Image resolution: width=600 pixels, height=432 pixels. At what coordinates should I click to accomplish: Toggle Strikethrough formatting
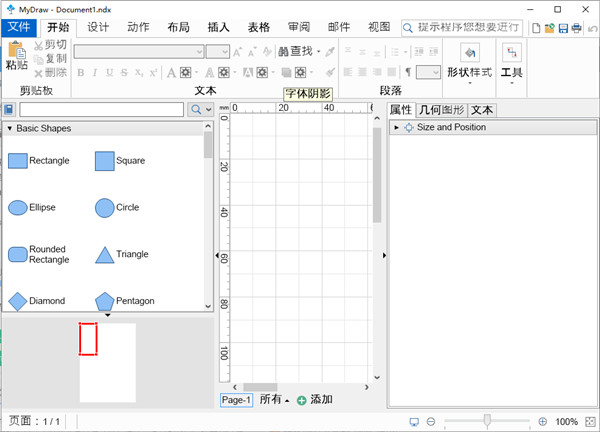[124, 72]
